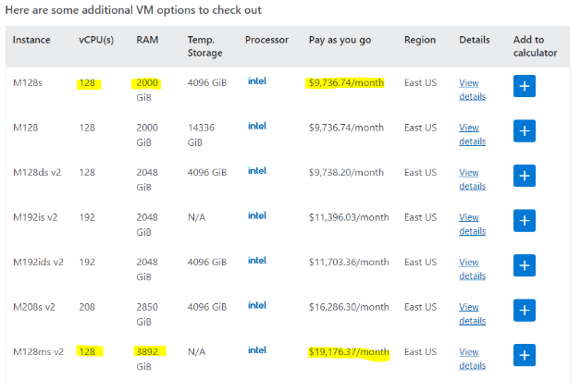Add M192ids v2 to calculator
581x392 pixels.
click(x=524, y=265)
